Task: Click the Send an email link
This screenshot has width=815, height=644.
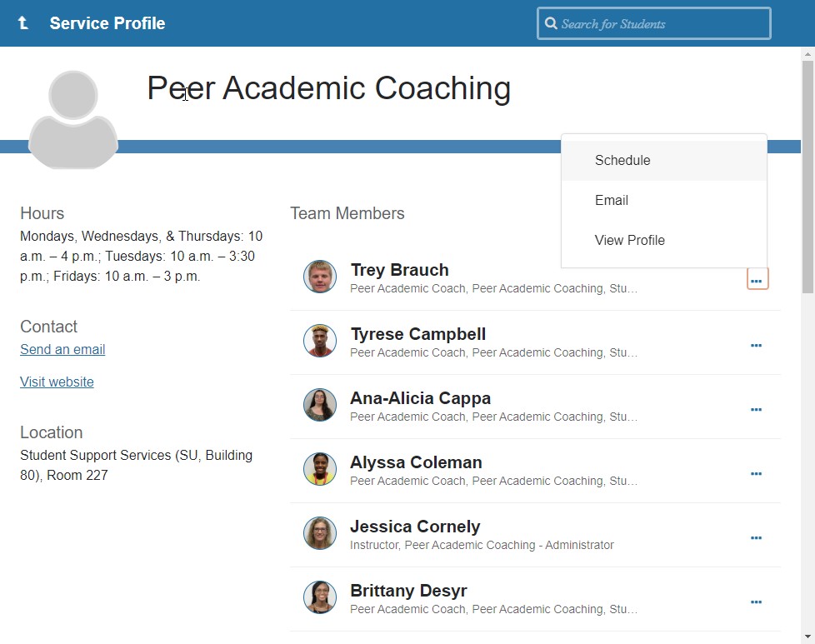Action: (62, 350)
